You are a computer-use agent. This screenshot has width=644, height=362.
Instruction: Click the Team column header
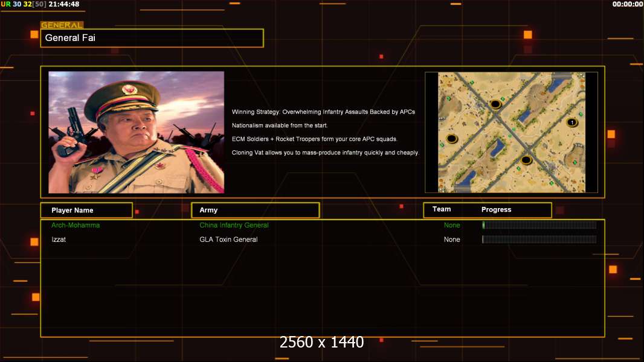[442, 209]
